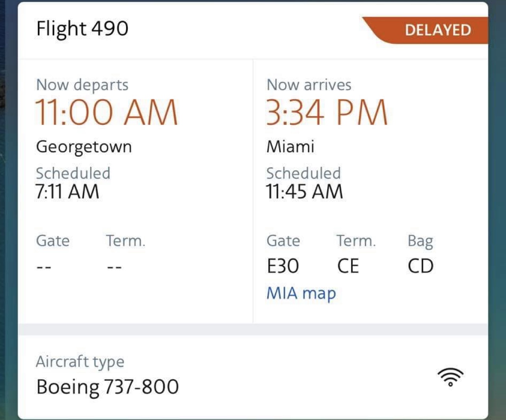Tap the empty departure terminal value
Viewport: 506px width, 420px height.
[x=114, y=267]
